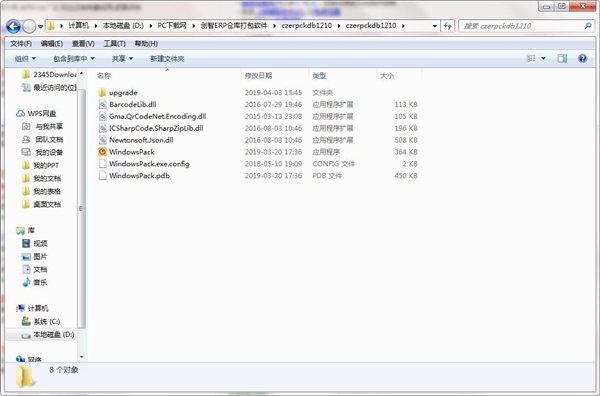Open the 共享 dropdown
Viewport: 600px width, 396px height.
[122, 59]
